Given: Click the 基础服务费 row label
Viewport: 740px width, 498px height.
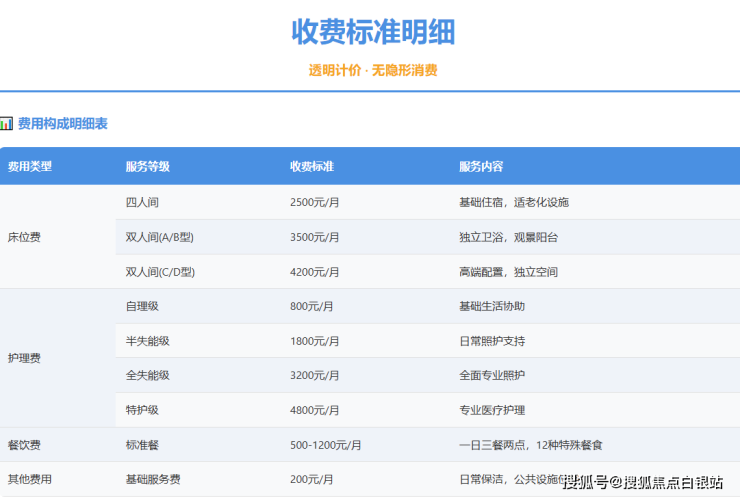Looking at the screenshot, I should point(152,480).
